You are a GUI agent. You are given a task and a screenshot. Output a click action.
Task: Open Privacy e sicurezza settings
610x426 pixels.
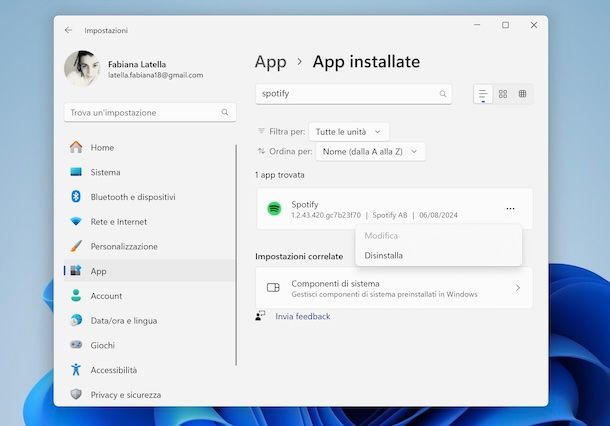(x=149, y=394)
